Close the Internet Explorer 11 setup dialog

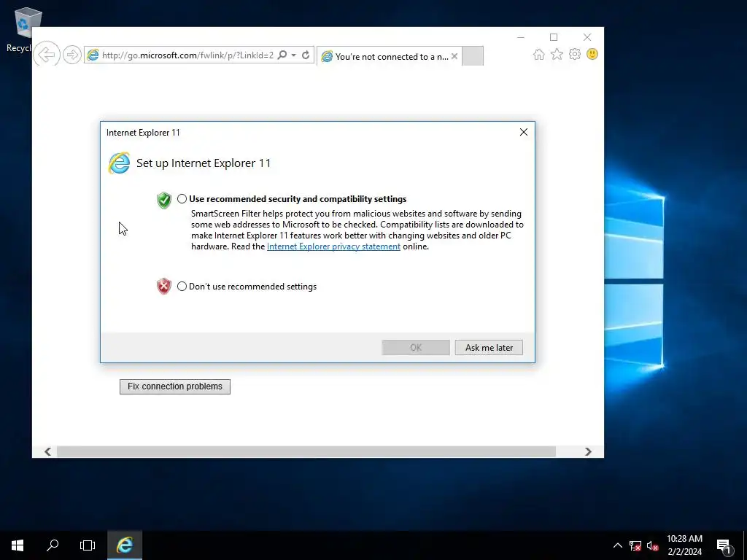[x=524, y=132]
